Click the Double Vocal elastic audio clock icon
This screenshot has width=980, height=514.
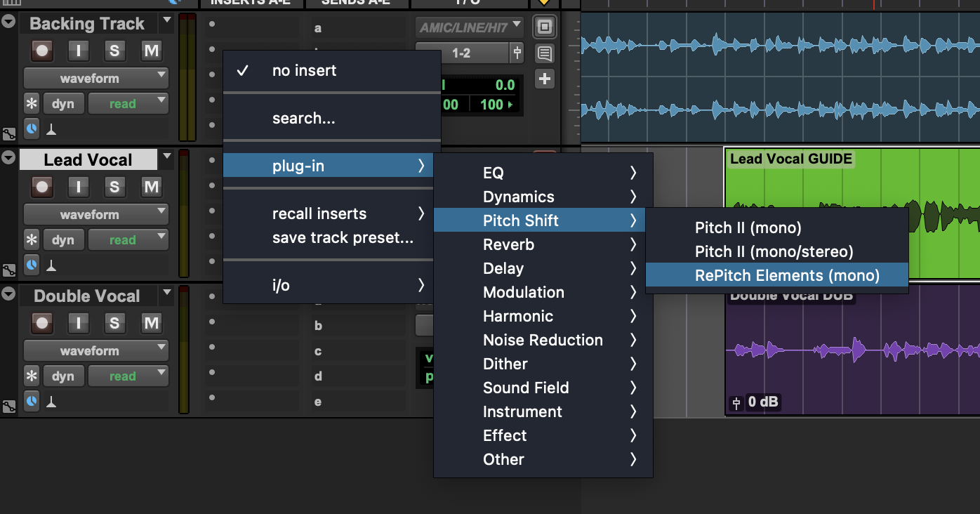32,401
